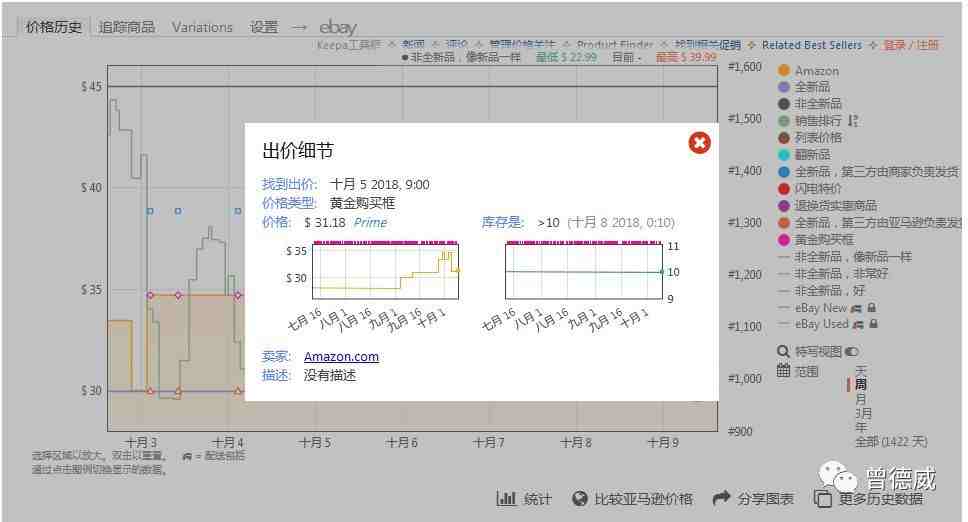Open the 设置 tab
The image size is (968, 522).
click(264, 27)
